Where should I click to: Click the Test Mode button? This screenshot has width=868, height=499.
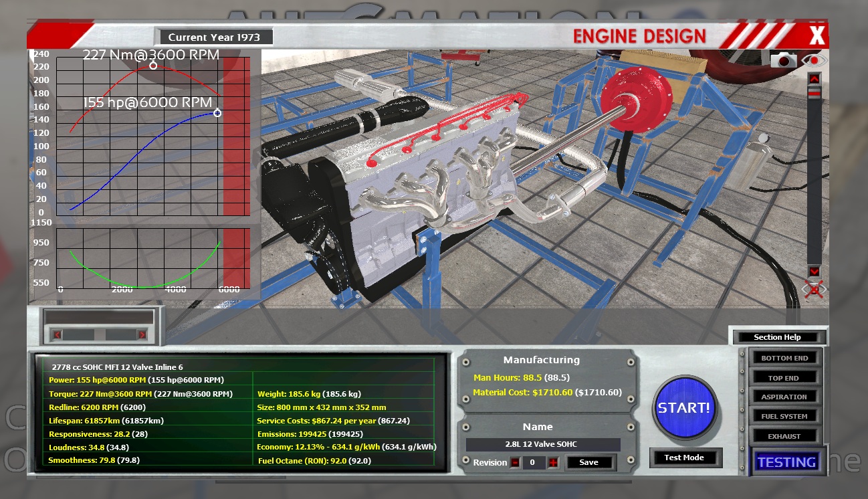click(x=685, y=458)
